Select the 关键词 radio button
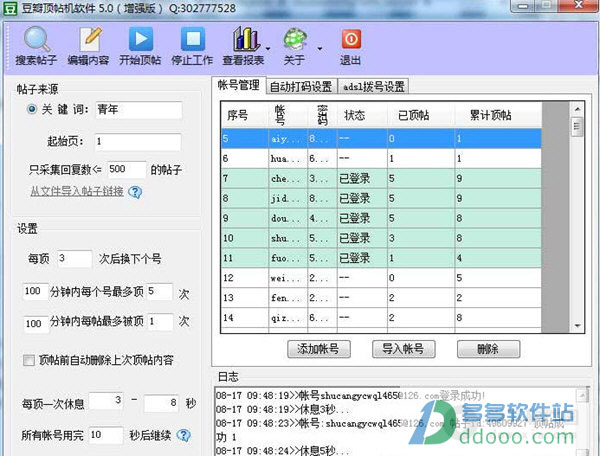Screen dimensions: 600x456 coord(32,109)
